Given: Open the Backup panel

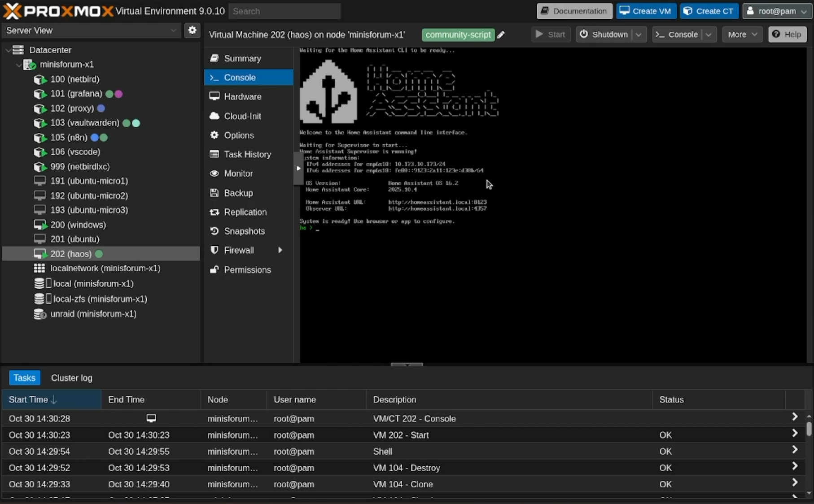Looking at the screenshot, I should pos(237,192).
